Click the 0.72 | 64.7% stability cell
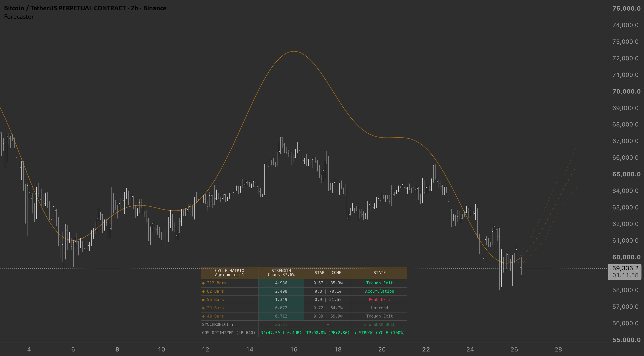The image size is (644, 356). [328, 308]
